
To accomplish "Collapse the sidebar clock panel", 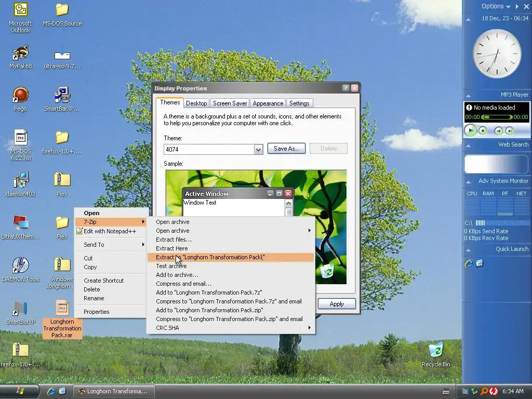I will (468, 19).
